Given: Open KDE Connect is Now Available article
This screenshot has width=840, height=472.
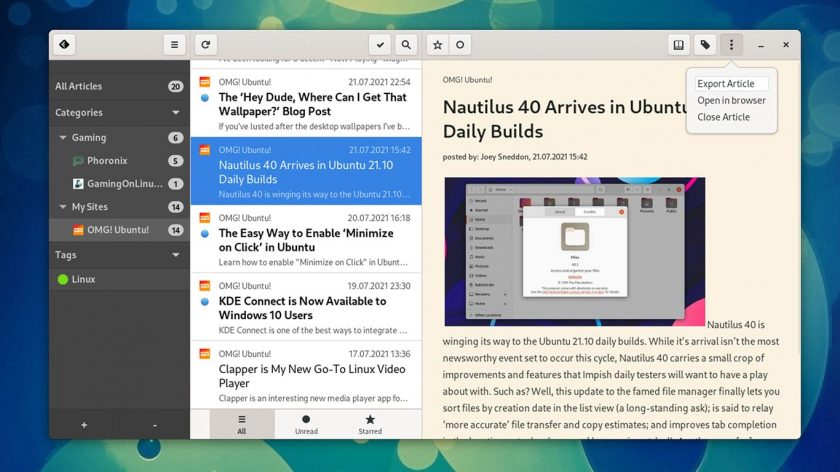Looking at the screenshot, I should 306,307.
